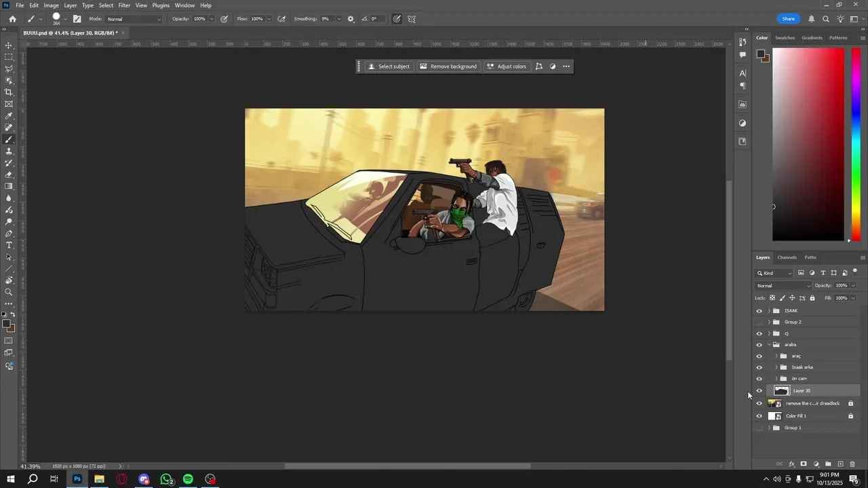
Task: Hide the Isaak arka group layer
Action: (x=759, y=367)
